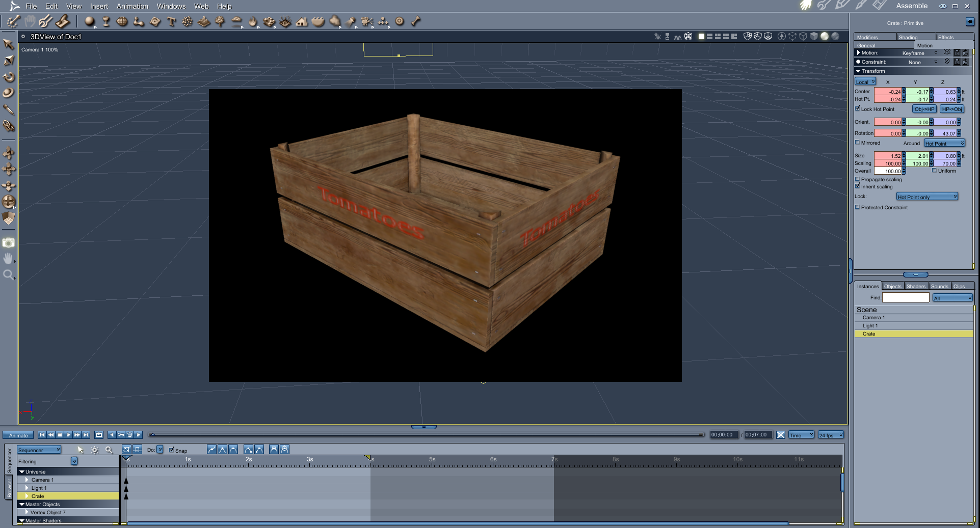Choose the bone tool
The image size is (980, 528).
[x=416, y=21]
